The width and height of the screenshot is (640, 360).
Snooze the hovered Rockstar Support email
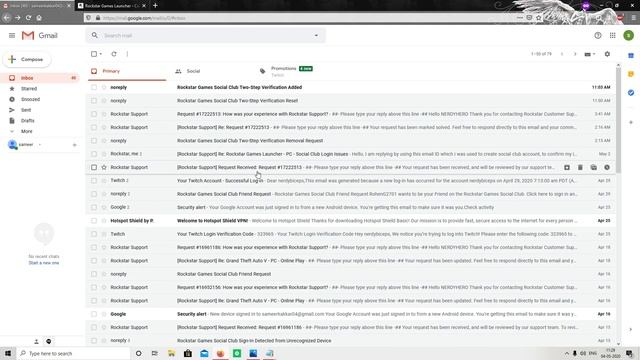point(607,167)
